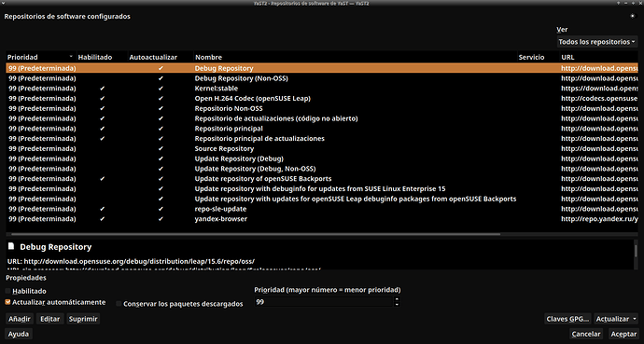Sort by the Prioridad column header

click(40, 58)
